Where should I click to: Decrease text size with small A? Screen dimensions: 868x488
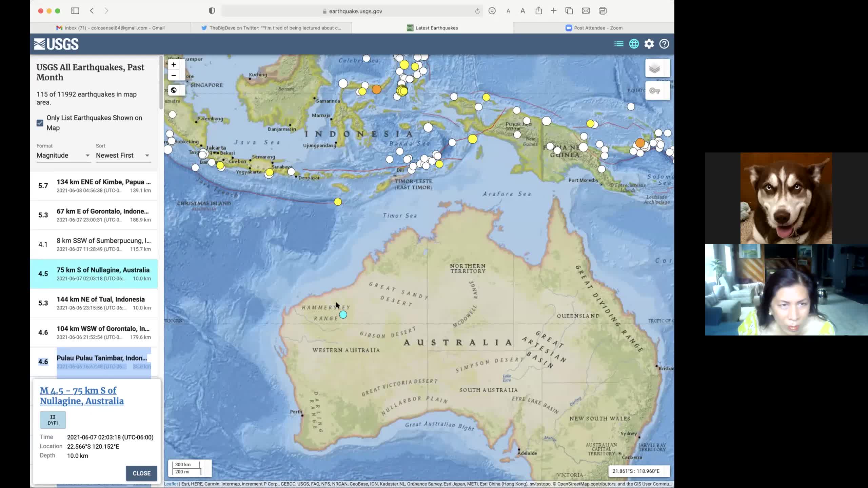[x=508, y=11]
